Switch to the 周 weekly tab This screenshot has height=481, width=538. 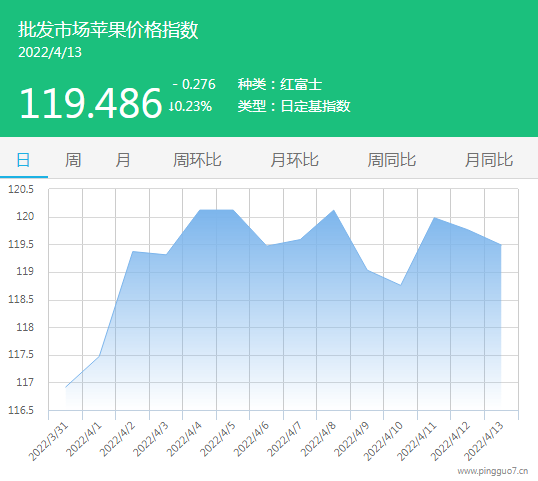click(73, 160)
